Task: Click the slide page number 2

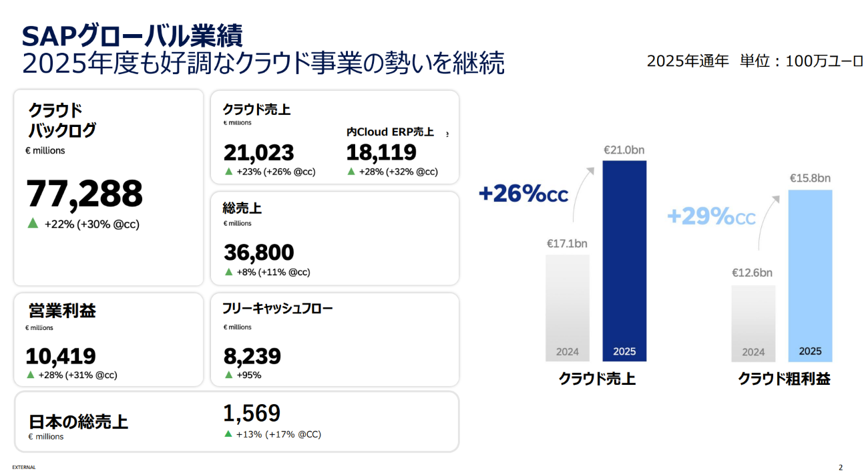Action: pyautogui.click(x=841, y=467)
